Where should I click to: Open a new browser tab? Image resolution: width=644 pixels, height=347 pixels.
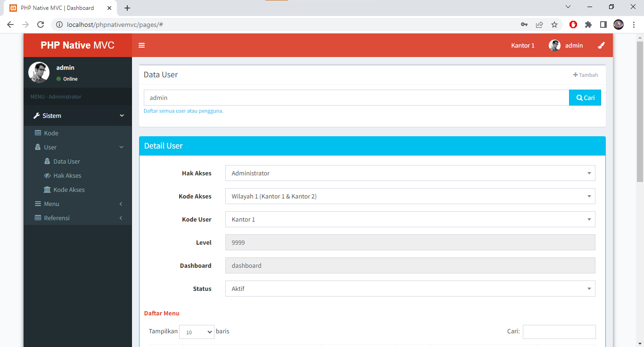click(127, 8)
